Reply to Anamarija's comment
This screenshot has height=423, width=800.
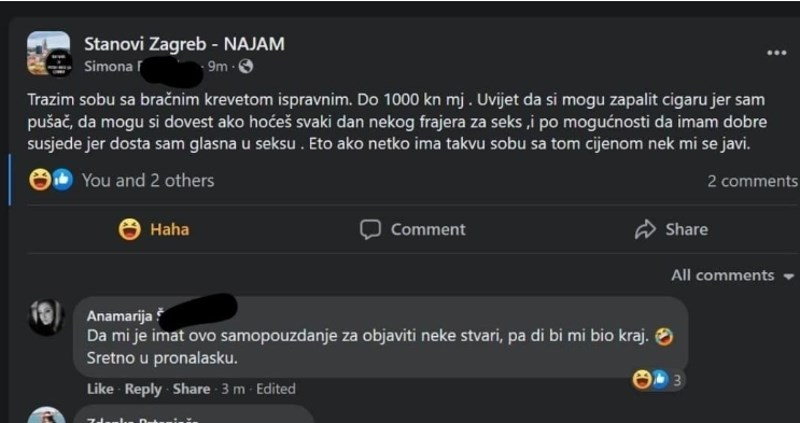click(x=143, y=389)
